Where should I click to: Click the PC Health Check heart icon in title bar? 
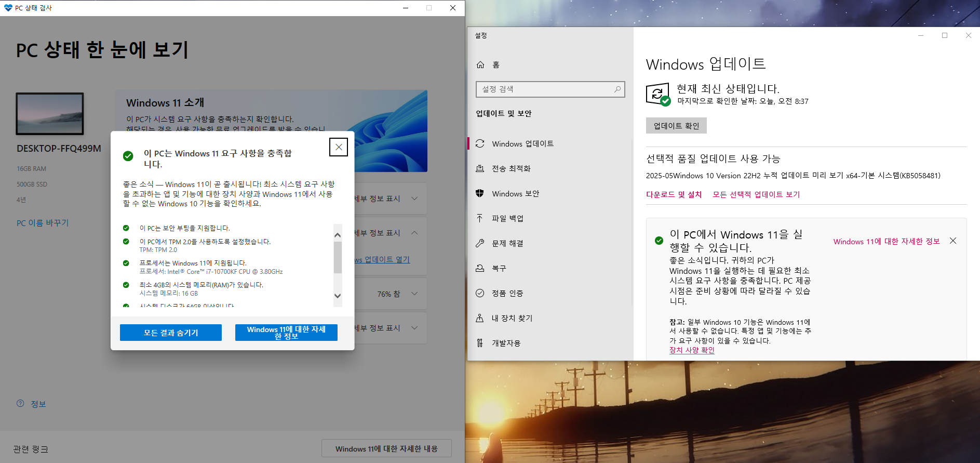click(x=8, y=8)
